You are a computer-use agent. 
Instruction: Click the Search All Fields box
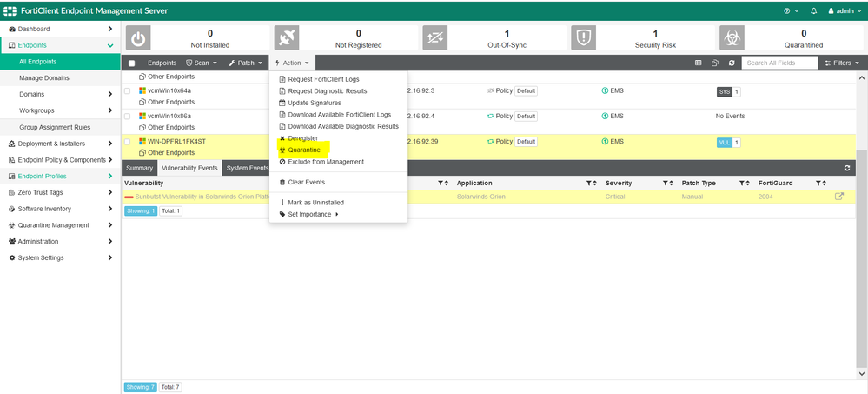click(x=779, y=63)
